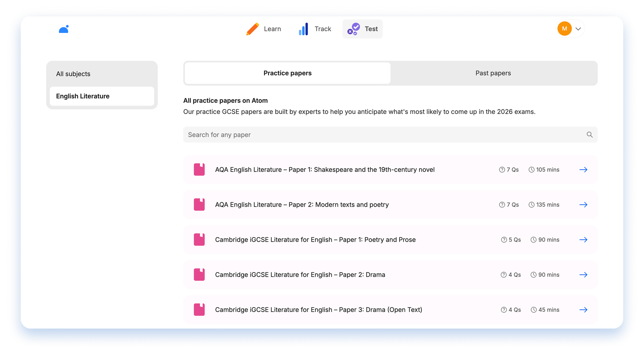Click pink document icon for AQA Paper 1
Viewport: 644px width, 354px height.
point(199,170)
